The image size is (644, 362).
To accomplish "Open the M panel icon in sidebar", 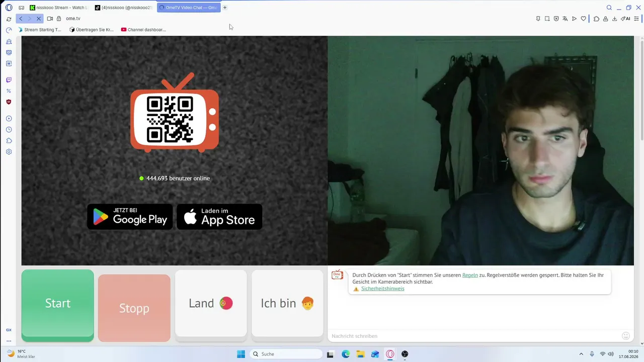I will tap(9, 63).
